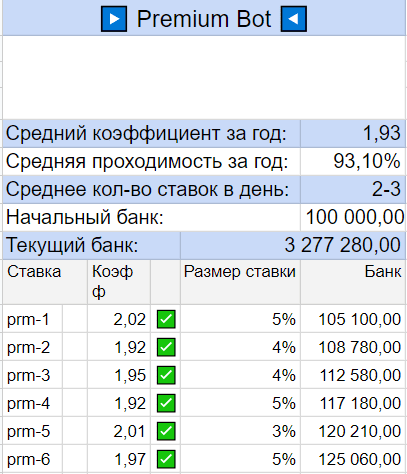Select the Premium Bot title cell
Screen dimensions: 407x474
tap(204, 18)
